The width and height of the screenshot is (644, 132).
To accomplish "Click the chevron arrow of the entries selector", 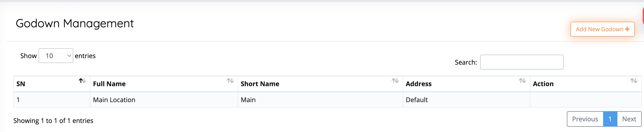I will click(69, 56).
